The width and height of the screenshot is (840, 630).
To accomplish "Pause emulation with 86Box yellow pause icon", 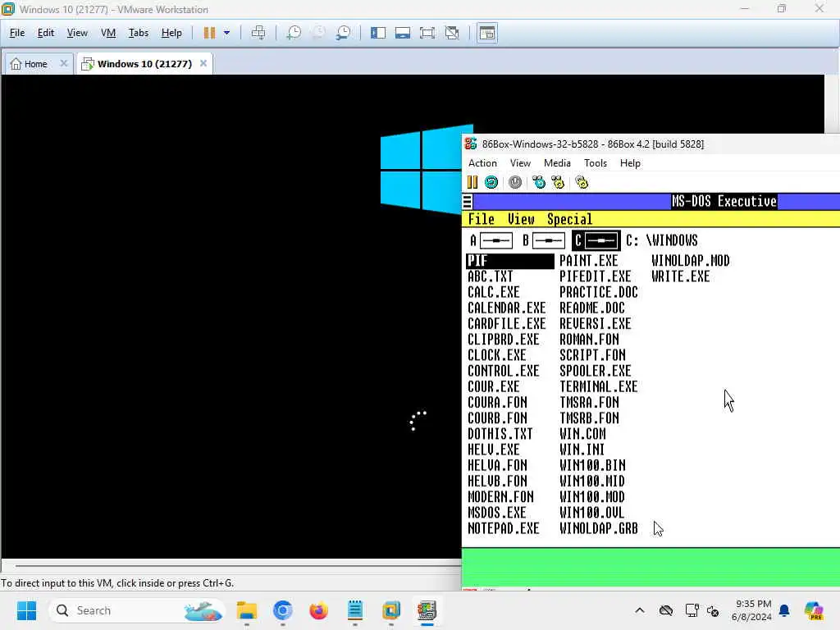I will pyautogui.click(x=472, y=183).
